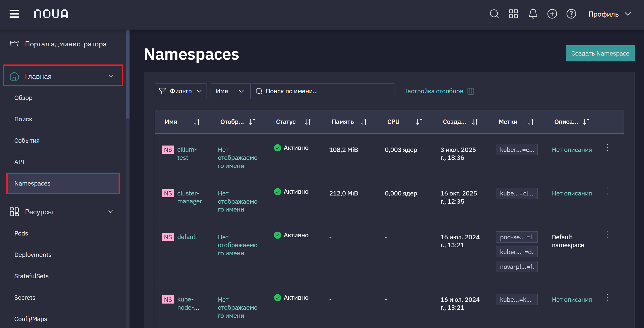This screenshot has width=644, height=328.
Task: Open ConfigMaps in the sidebar
Action: 31,319
